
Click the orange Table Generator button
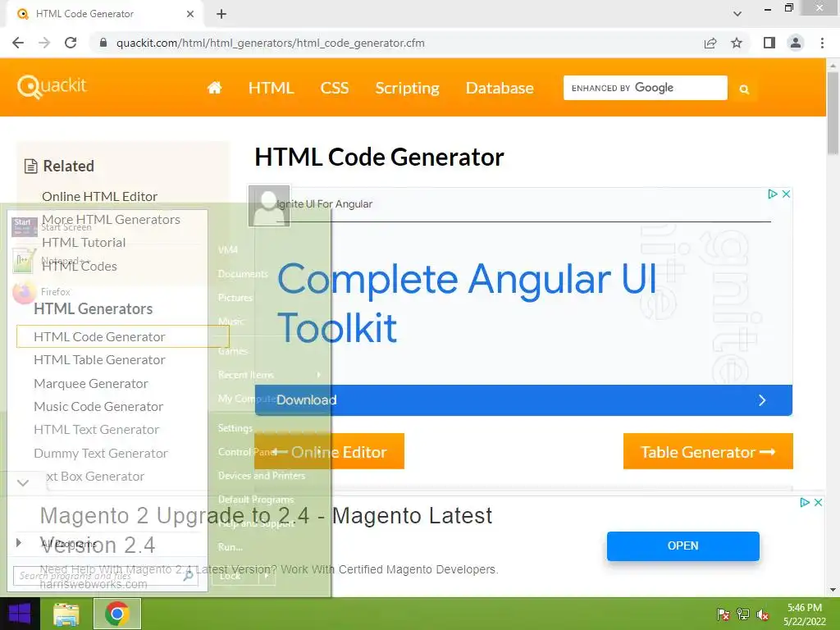point(708,452)
